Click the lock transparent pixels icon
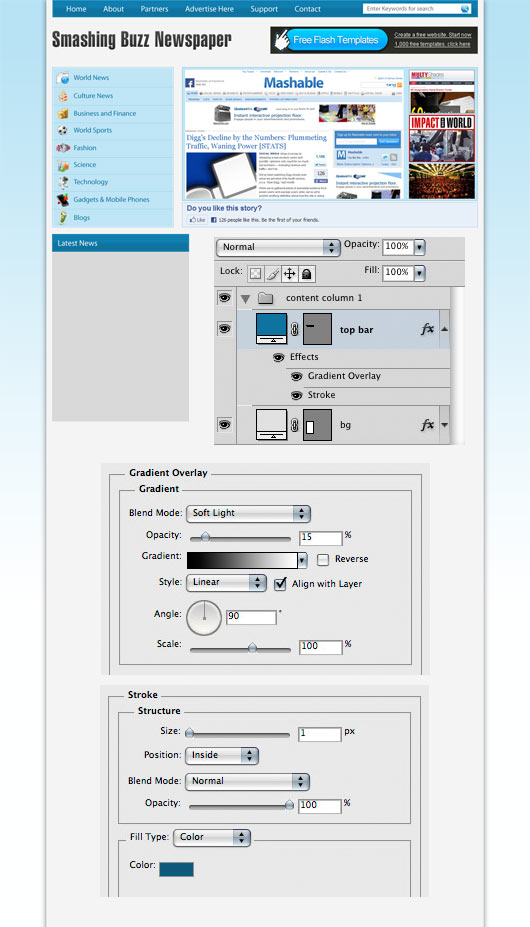 tap(256, 274)
